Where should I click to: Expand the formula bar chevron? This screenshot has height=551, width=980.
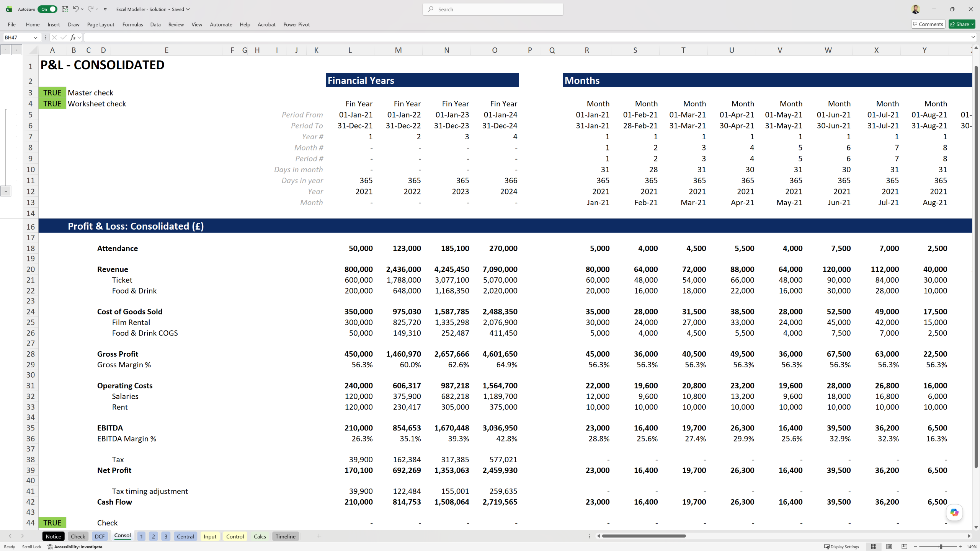(x=973, y=37)
